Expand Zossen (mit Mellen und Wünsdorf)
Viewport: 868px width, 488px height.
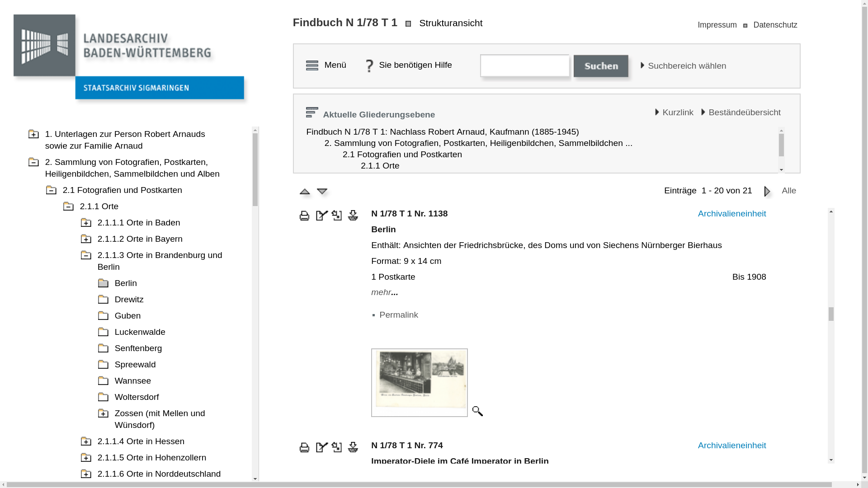click(x=103, y=413)
